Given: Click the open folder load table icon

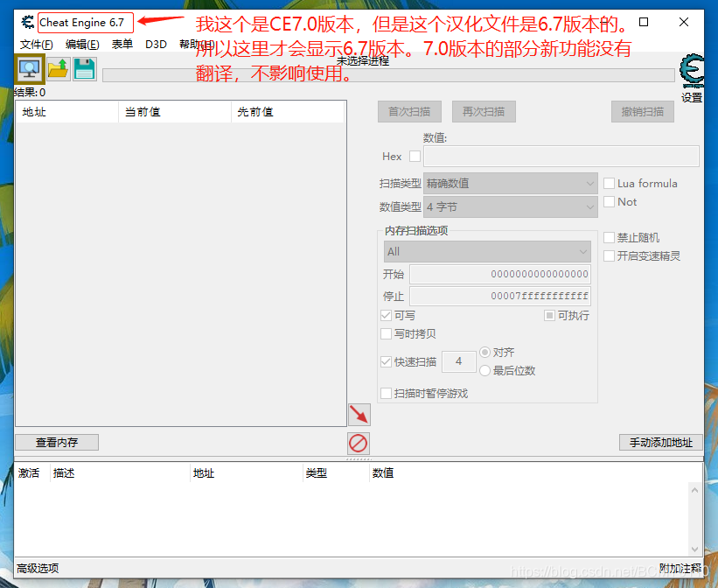Looking at the screenshot, I should (58, 69).
